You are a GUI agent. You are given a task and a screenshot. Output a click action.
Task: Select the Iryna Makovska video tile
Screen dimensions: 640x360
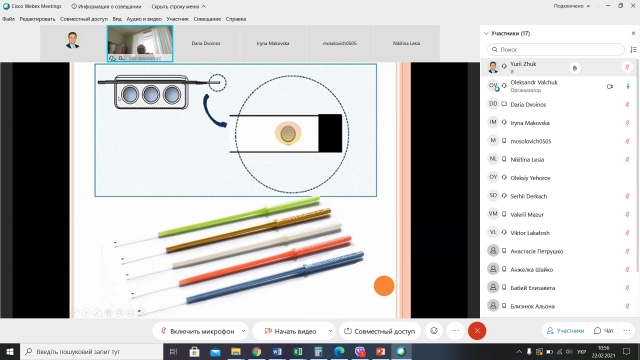click(273, 43)
